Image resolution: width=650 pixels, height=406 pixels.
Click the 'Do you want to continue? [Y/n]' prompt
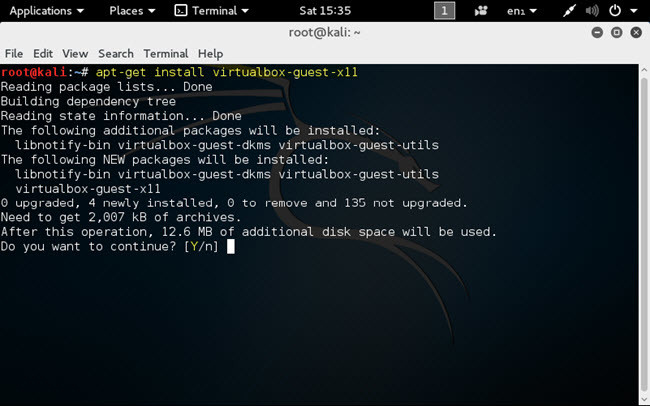(x=110, y=247)
